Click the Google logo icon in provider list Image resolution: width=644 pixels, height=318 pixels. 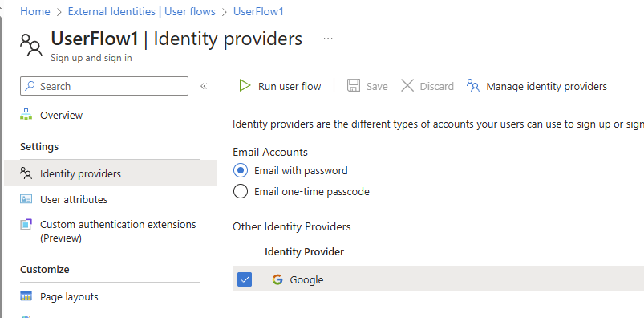pos(277,279)
